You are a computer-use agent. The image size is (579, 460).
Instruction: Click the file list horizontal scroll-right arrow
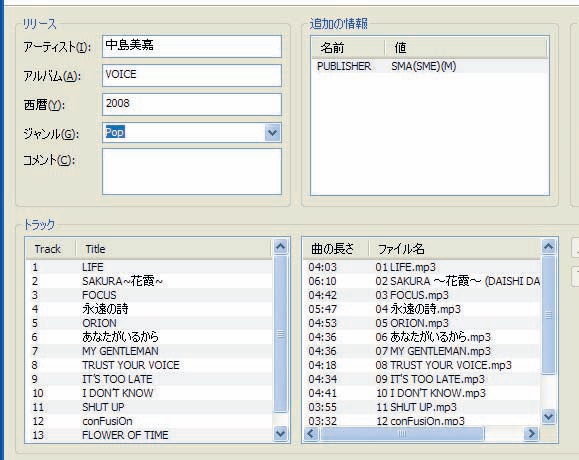(x=531, y=433)
